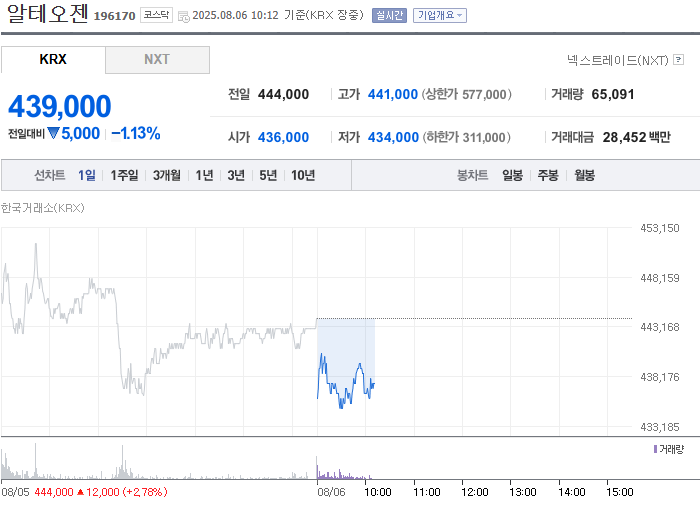Viewport: 700px width, 505px height.
Task: Click the lower limit price 311,000
Action: (x=484, y=137)
